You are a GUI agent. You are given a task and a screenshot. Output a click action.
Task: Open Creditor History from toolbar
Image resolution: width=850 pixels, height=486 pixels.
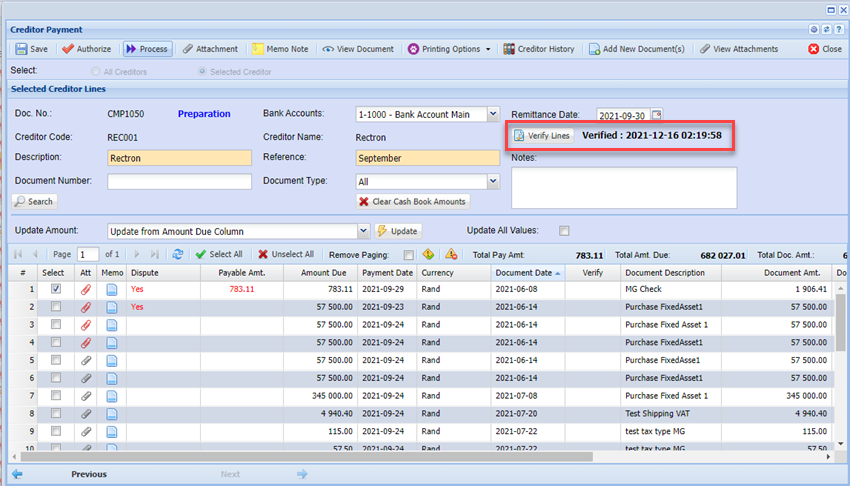539,49
